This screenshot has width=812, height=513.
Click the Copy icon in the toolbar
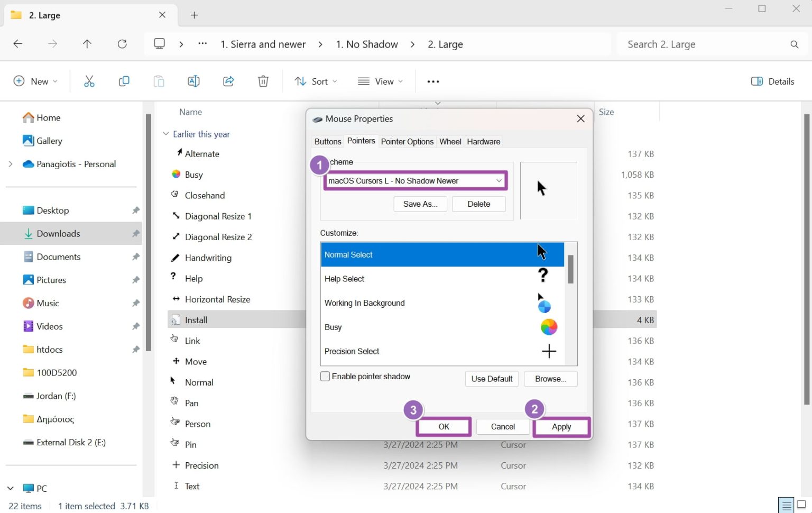124,81
